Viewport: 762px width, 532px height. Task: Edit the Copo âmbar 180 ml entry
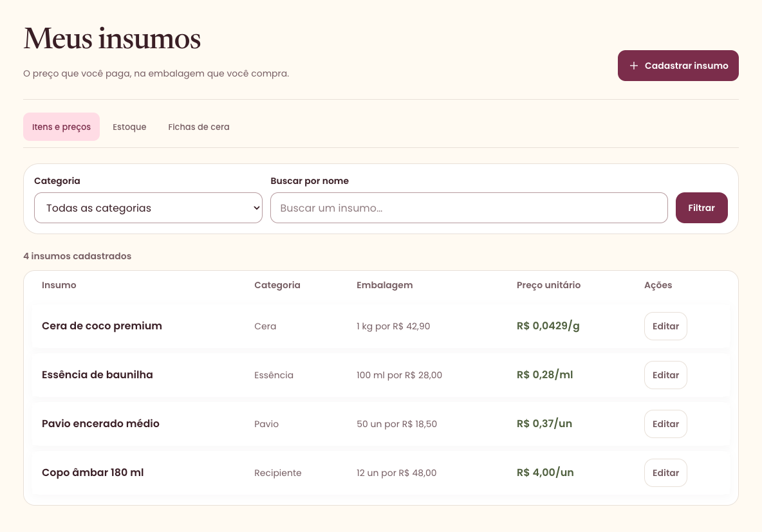pos(665,473)
